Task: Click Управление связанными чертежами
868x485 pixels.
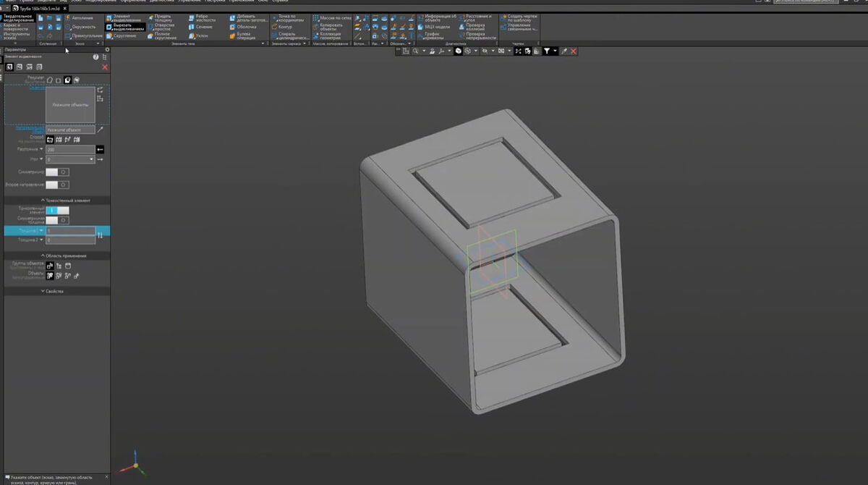Action: pos(519,27)
